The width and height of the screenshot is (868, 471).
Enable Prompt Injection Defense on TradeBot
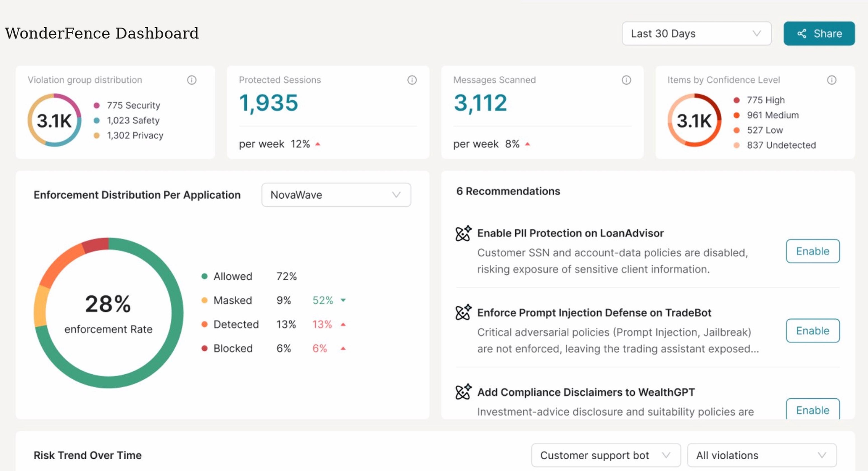[x=813, y=331]
